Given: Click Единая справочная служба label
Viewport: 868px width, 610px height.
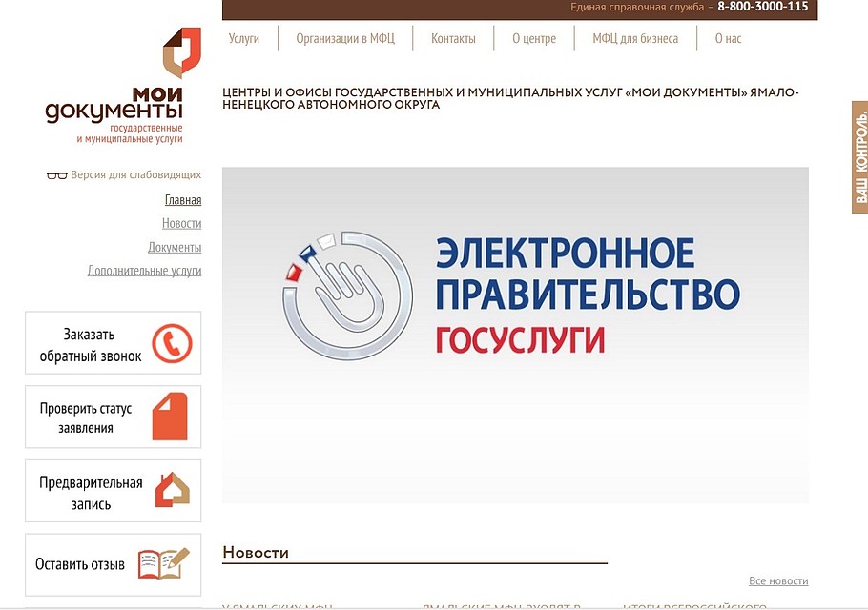Looking at the screenshot, I should point(636,8).
